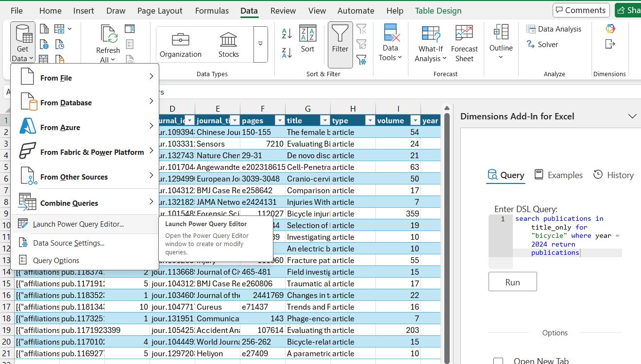Open the Solver add-in
Screen dimensions: 641x364
coord(542,45)
